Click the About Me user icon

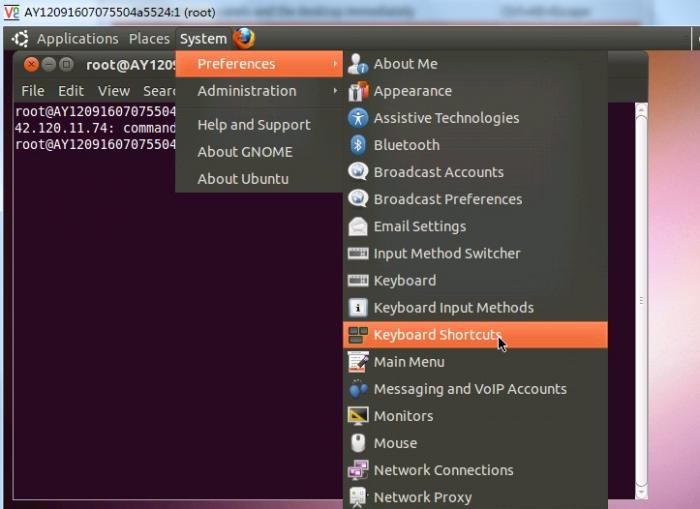pyautogui.click(x=358, y=64)
